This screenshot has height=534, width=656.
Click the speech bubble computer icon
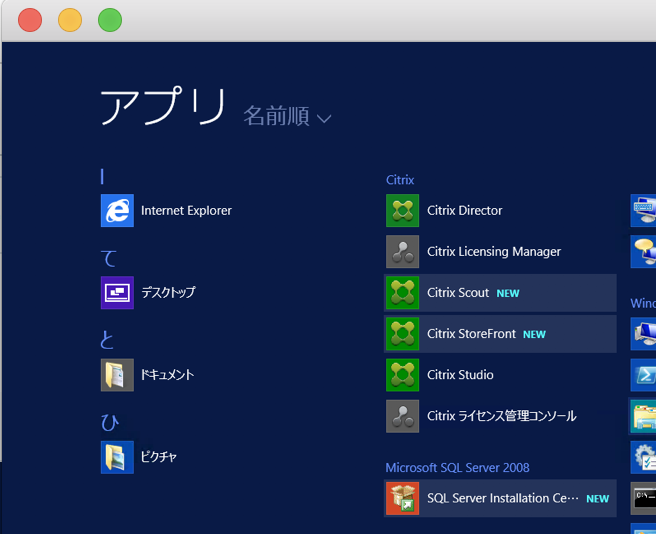(643, 252)
